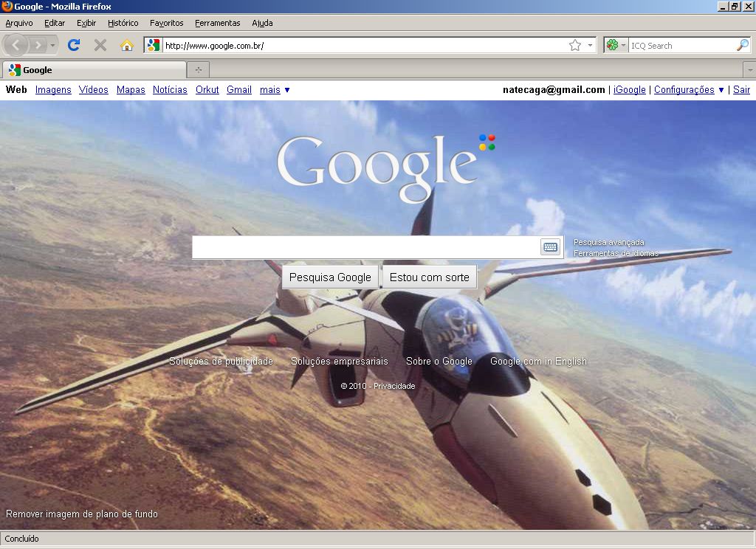Click the Reload page icon
Image resolution: width=756 pixels, height=549 pixels.
pyautogui.click(x=74, y=45)
